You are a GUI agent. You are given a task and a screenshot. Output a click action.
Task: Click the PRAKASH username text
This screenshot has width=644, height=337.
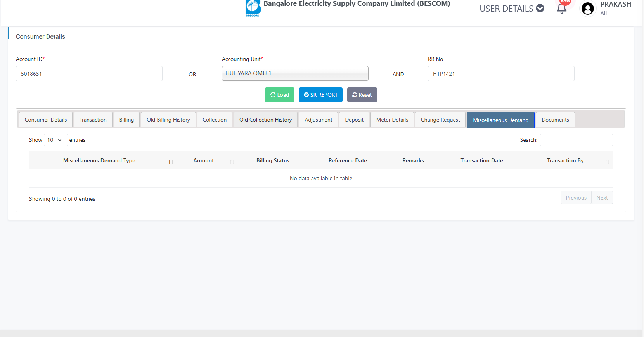point(616,4)
